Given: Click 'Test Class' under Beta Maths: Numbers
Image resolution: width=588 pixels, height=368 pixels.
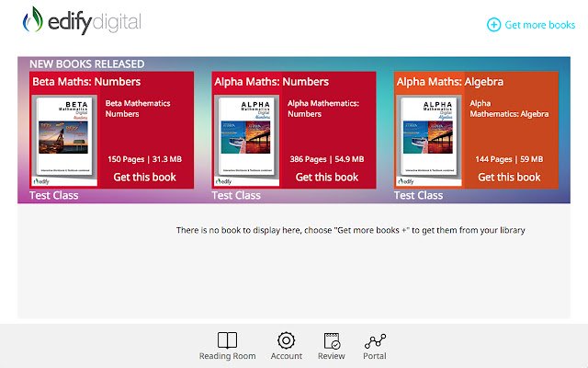Looking at the screenshot, I should (x=54, y=195).
